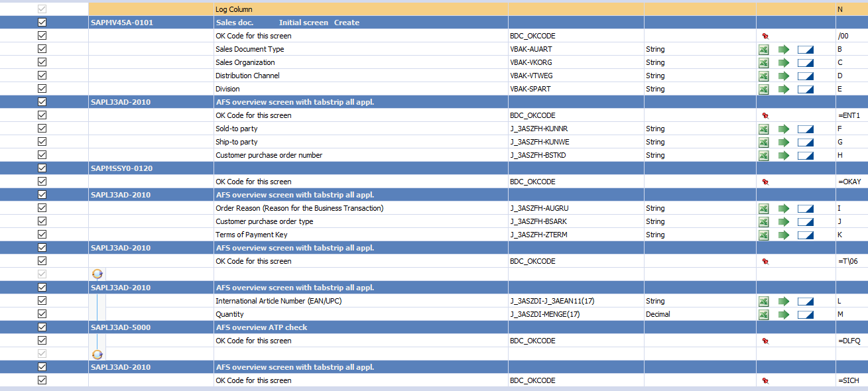Click J_3ASZDI-J_3AEAN11(17) field name cell

pyautogui.click(x=576, y=301)
